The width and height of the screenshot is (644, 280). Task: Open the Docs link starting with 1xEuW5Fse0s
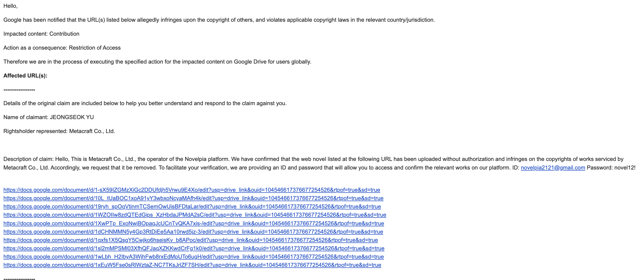192,265
